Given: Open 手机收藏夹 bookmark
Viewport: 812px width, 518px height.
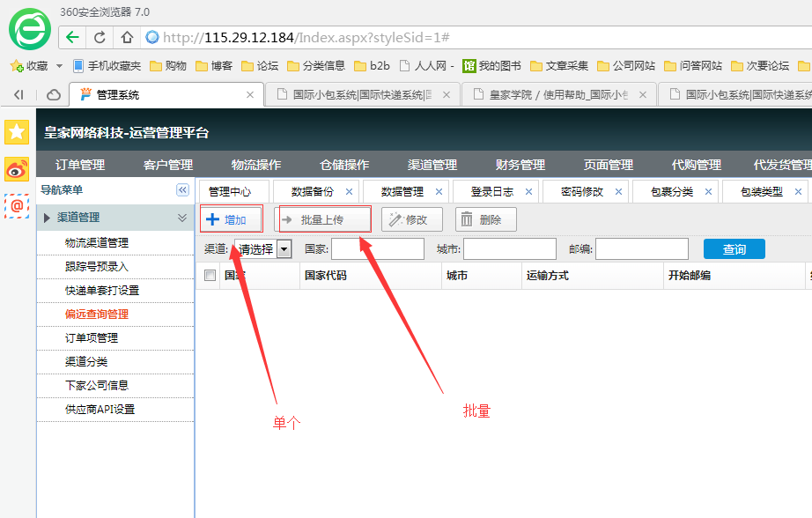Looking at the screenshot, I should pyautogui.click(x=107, y=66).
